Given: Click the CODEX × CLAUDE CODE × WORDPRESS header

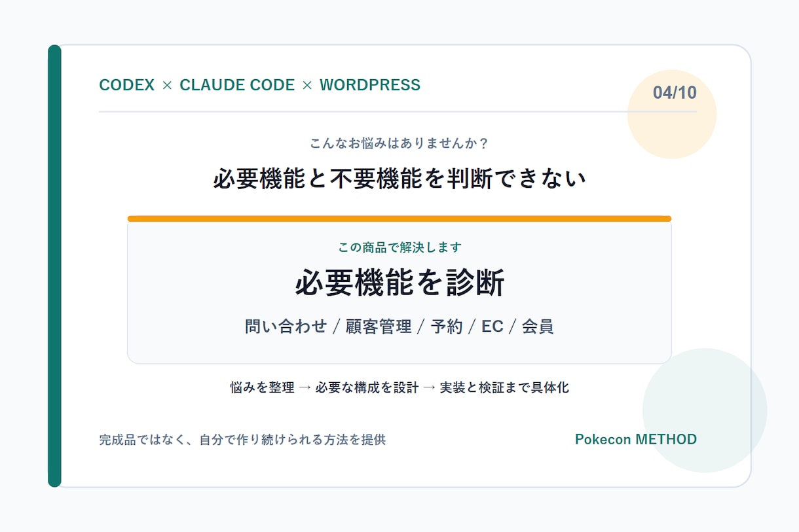Looking at the screenshot, I should pos(259,85).
